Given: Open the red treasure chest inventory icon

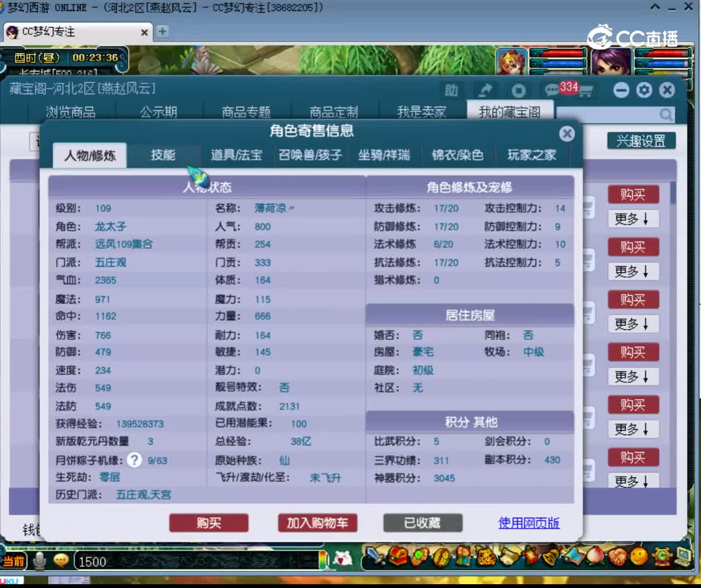Looking at the screenshot, I should coord(398,556).
